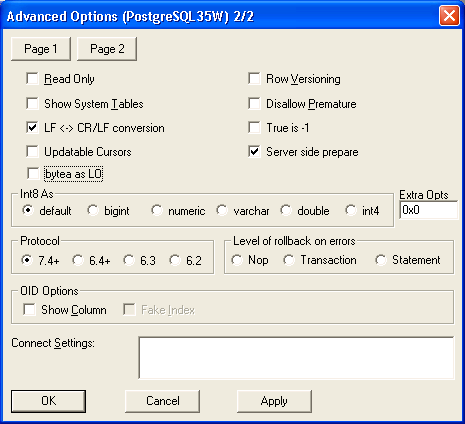465x424 pixels.
Task: Focus the Connect Settings text box
Action: click(x=296, y=358)
